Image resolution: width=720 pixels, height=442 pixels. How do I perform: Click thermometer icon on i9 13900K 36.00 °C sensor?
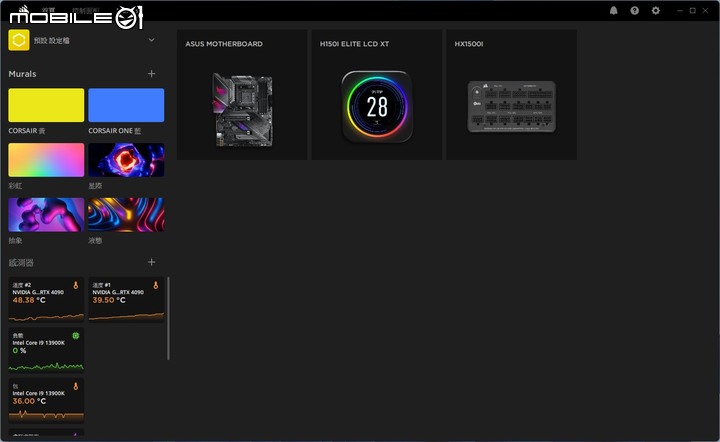point(76,386)
